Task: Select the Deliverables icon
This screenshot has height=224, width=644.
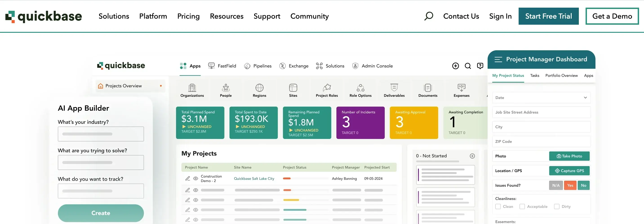Action: click(394, 88)
